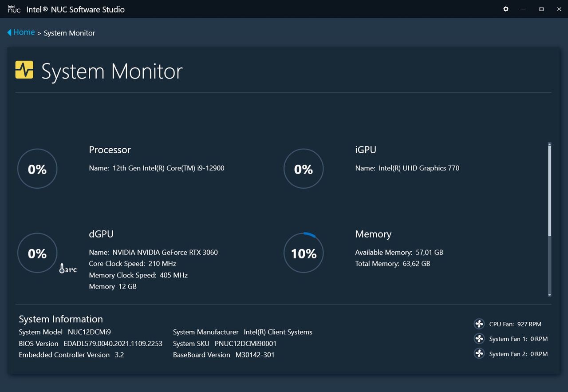Click the back arrow next to Home
This screenshot has height=392, width=568.
(9, 32)
